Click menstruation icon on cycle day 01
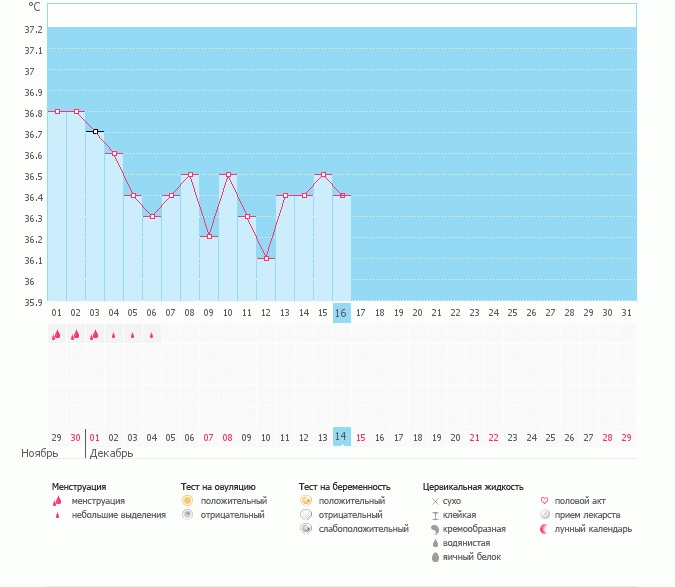Image resolution: width=675 pixels, height=587 pixels. click(x=57, y=335)
